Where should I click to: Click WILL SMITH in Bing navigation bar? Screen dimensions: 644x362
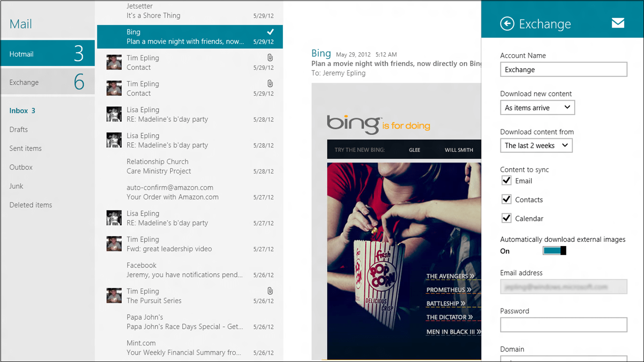tap(459, 150)
